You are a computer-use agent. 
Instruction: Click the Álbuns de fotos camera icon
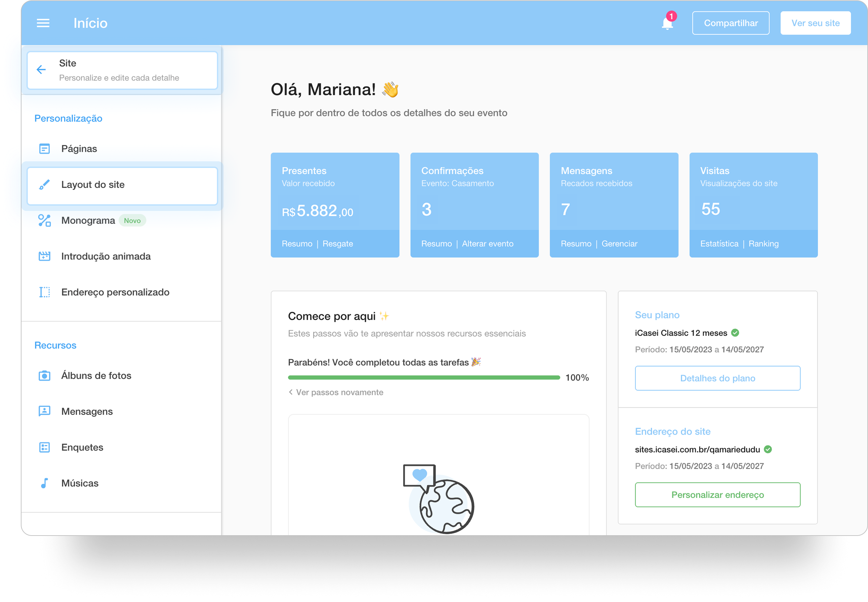(x=44, y=375)
